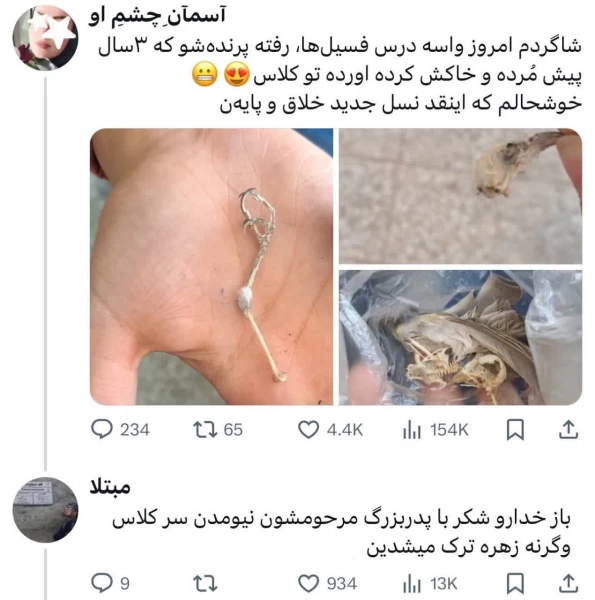Share the مبتلا reply

(x=569, y=584)
